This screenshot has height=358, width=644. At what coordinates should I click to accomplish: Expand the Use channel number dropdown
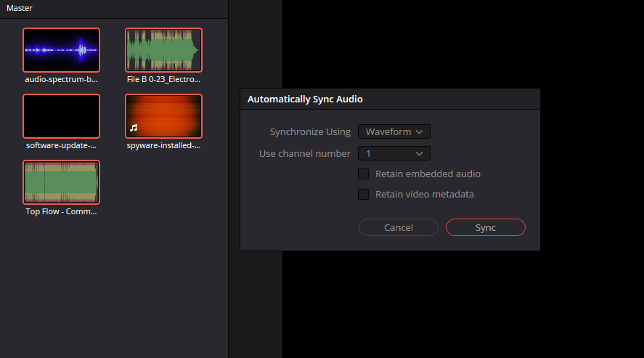394,153
